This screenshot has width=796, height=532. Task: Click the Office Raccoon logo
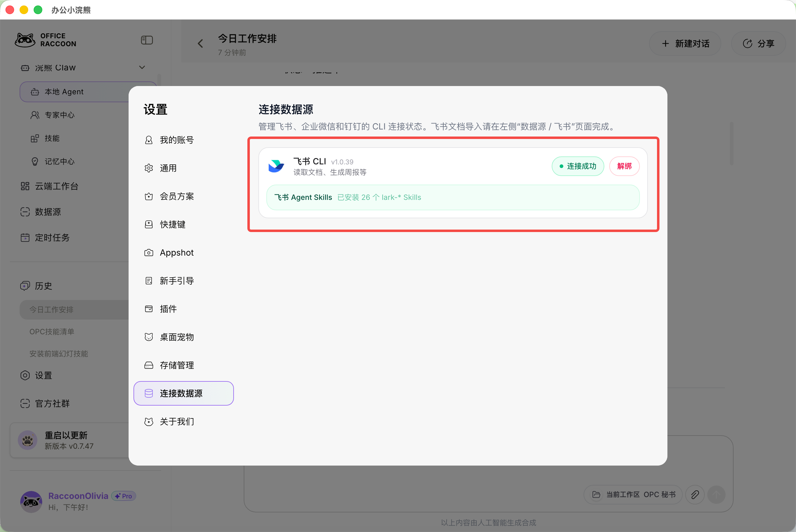click(46, 40)
